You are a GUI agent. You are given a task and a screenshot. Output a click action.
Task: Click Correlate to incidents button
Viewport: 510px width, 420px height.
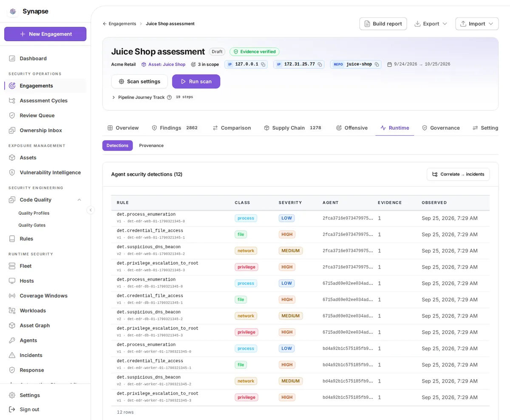[458, 174]
